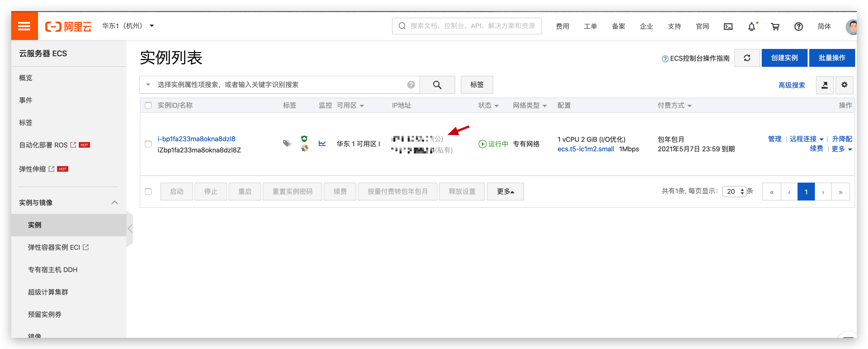This screenshot has height=349, width=868.
Task: Open the search attribute dropdown arrow
Action: tap(148, 85)
